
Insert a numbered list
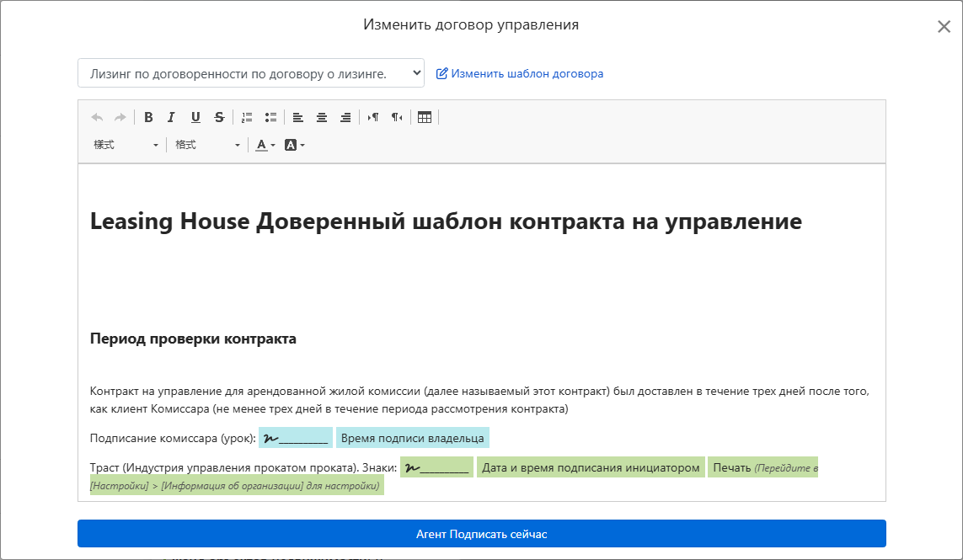(247, 117)
